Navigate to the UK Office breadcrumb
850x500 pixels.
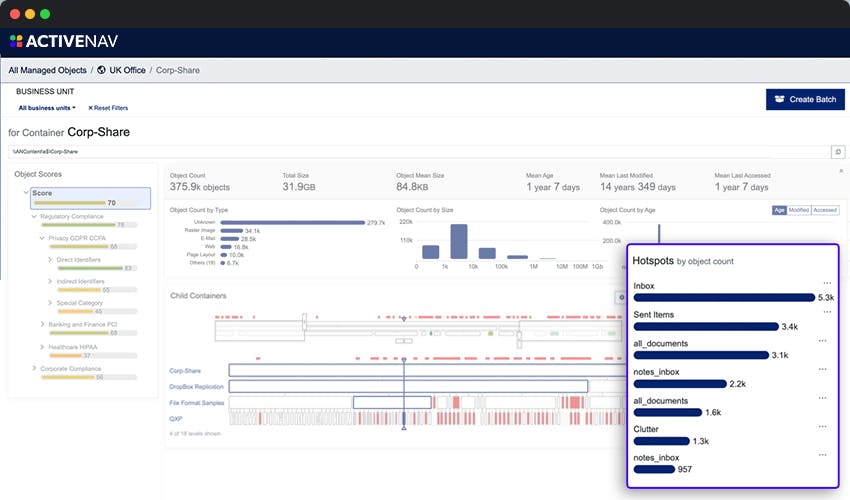[x=128, y=71]
